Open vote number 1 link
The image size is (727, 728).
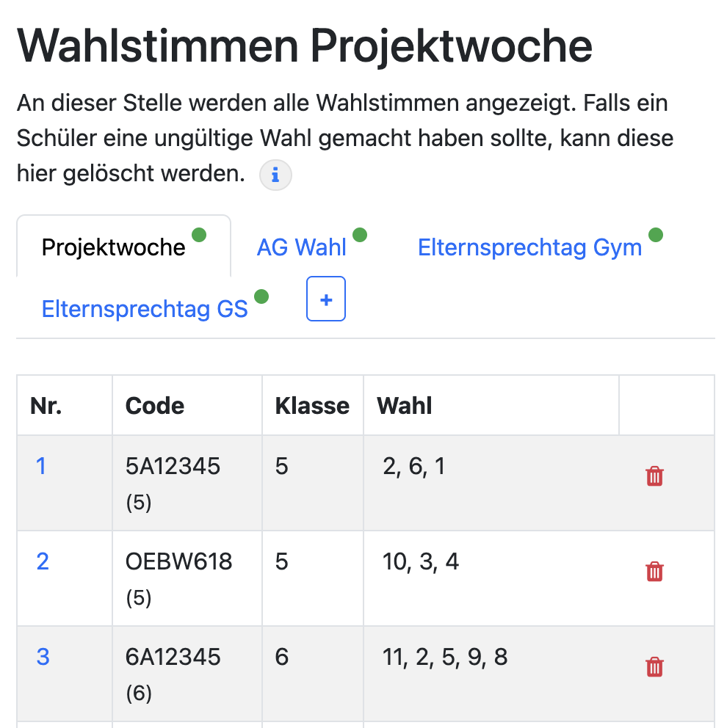[41, 466]
